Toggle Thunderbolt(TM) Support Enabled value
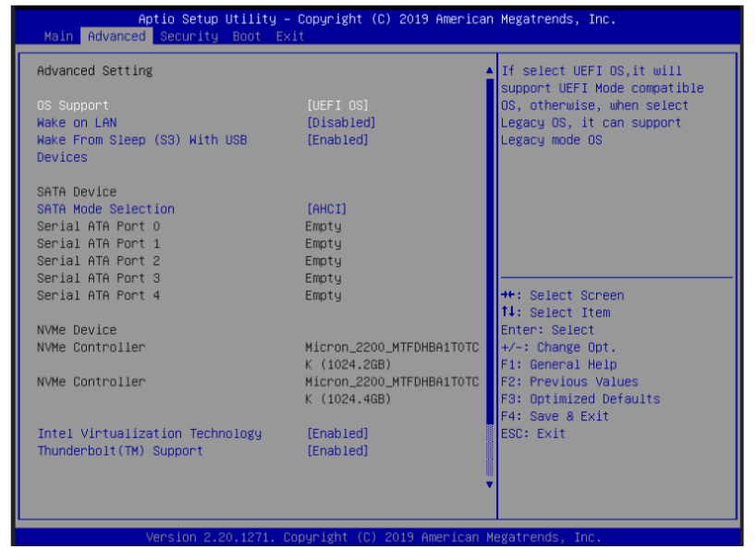Image resolution: width=756 pixels, height=549 pixels. pyautogui.click(x=336, y=451)
